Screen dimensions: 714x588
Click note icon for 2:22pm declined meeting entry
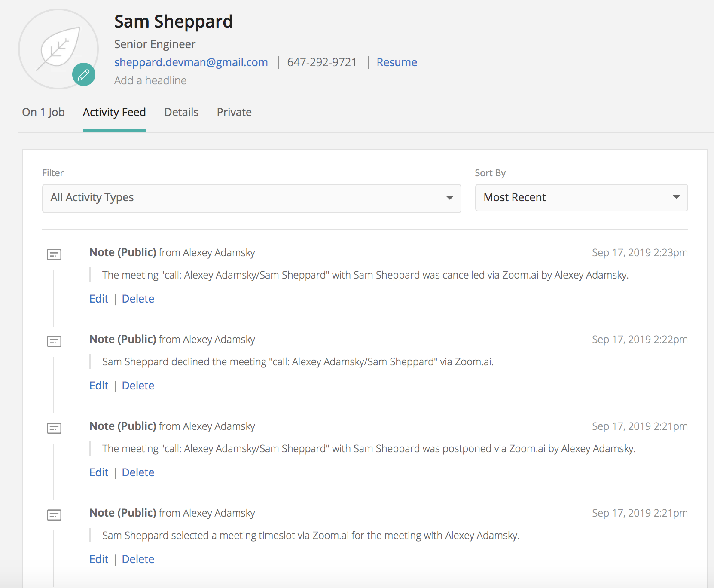tap(54, 341)
